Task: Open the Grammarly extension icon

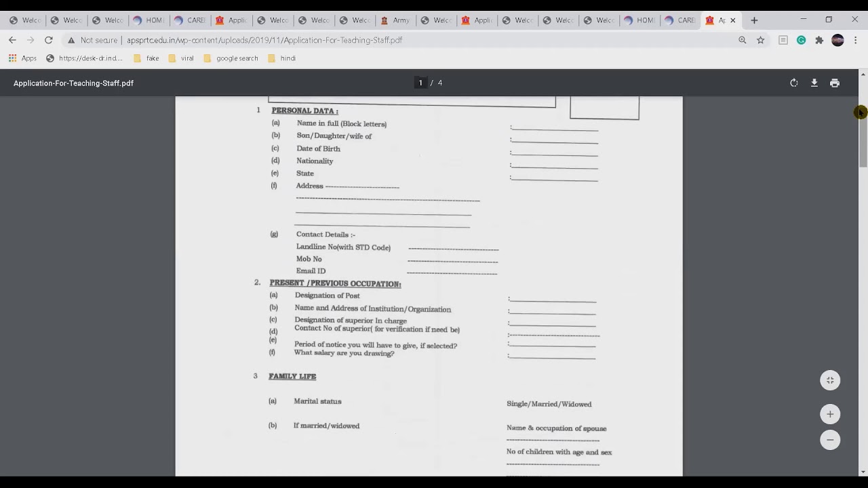Action: click(x=801, y=40)
